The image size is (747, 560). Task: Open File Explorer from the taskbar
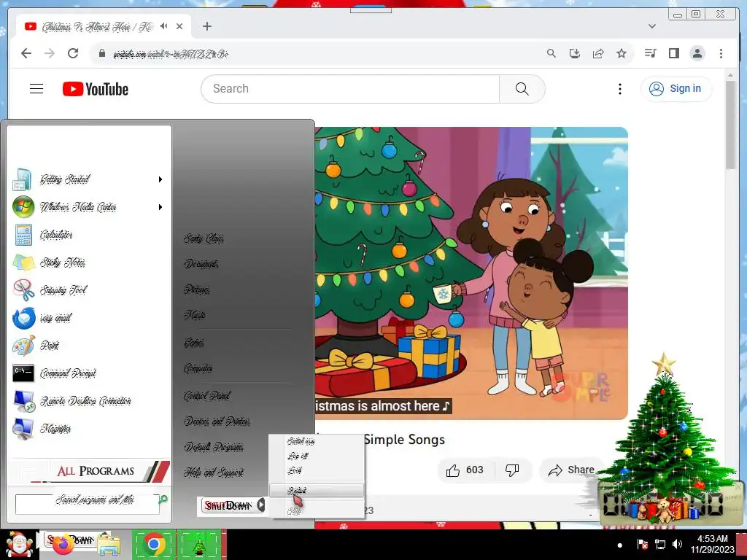pyautogui.click(x=109, y=545)
